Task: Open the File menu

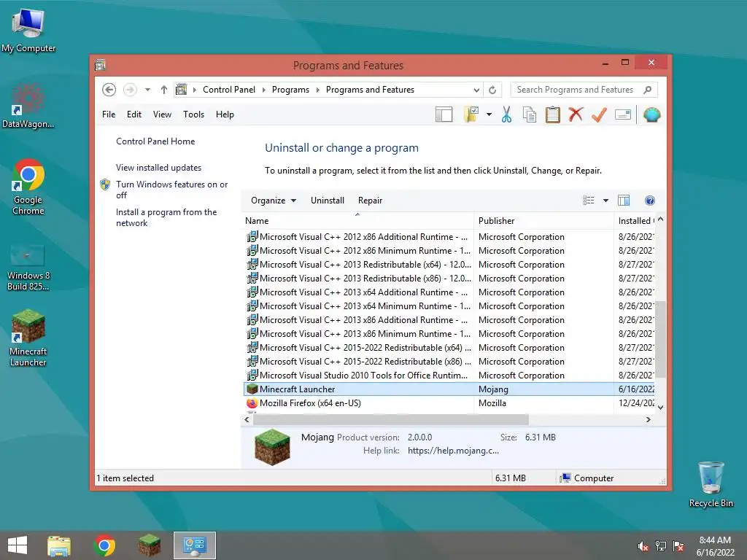Action: (109, 114)
